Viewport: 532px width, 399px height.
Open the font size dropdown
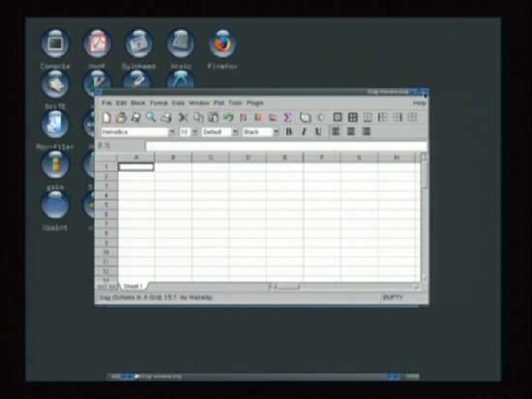pos(194,131)
